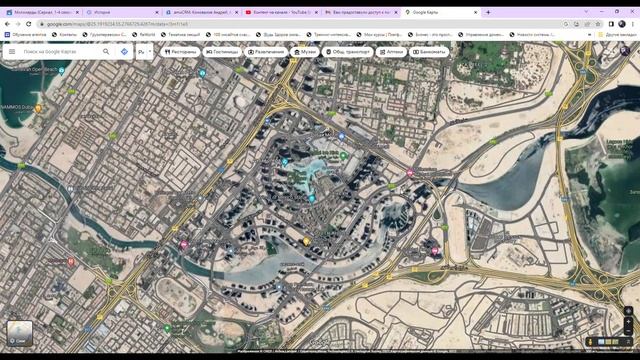Click the teal pin at the top near the highway

[202, 73]
